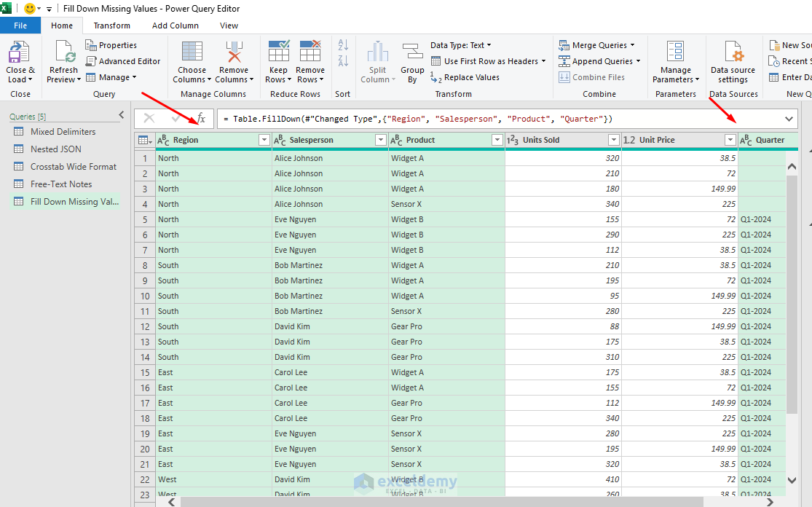Click the horizontal scrollbar right arrow
Screen dimensions: 812x507
pyautogui.click(x=770, y=501)
